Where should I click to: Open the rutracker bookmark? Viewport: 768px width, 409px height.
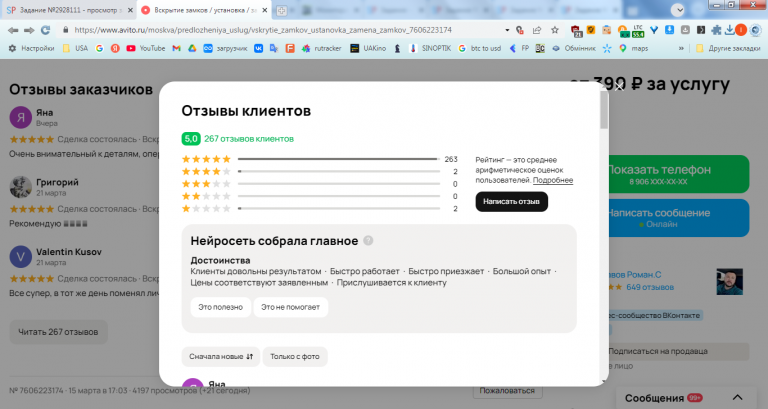click(321, 48)
